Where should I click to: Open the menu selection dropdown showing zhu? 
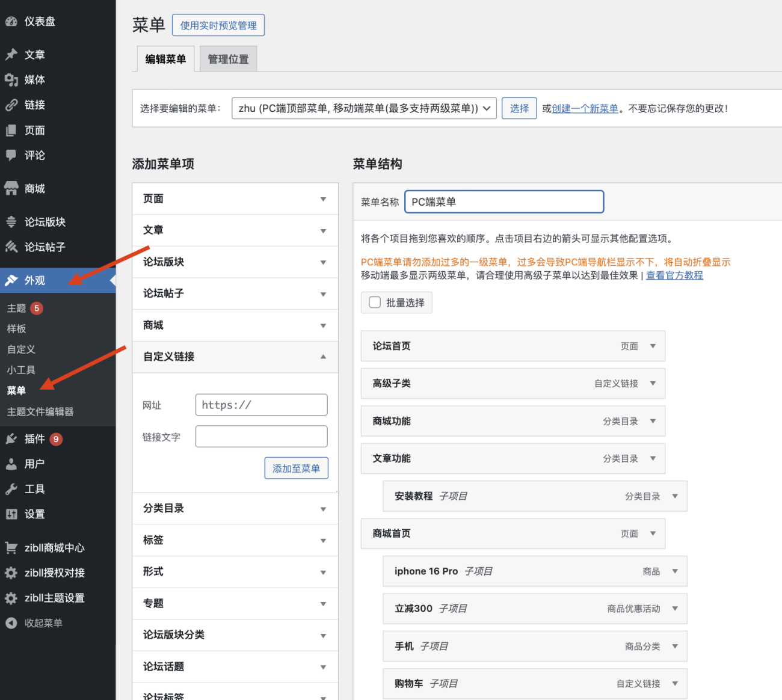click(x=364, y=108)
